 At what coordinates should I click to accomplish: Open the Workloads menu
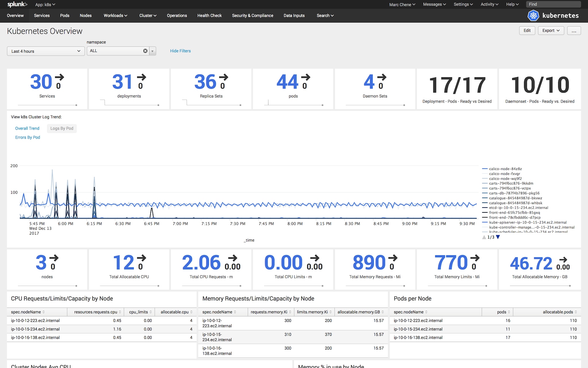115,16
